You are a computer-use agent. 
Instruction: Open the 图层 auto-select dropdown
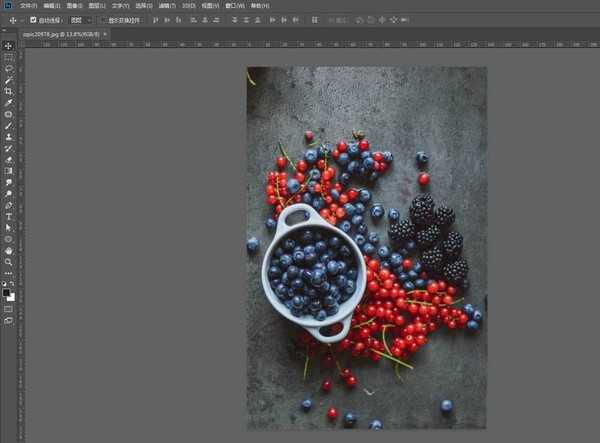[78, 19]
